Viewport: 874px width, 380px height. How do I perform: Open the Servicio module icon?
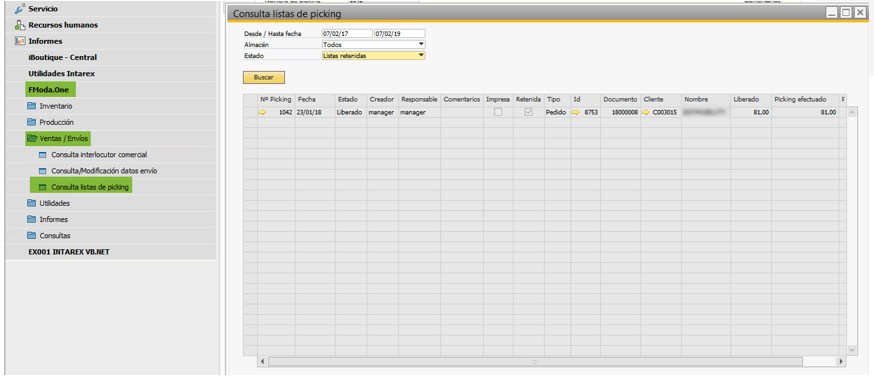tap(20, 9)
